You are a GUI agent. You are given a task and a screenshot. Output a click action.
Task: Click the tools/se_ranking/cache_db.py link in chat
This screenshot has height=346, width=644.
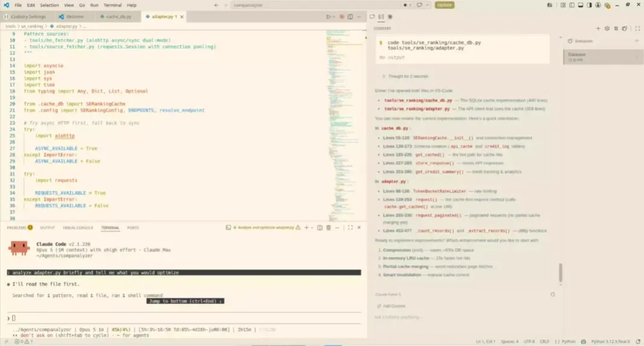tap(418, 100)
